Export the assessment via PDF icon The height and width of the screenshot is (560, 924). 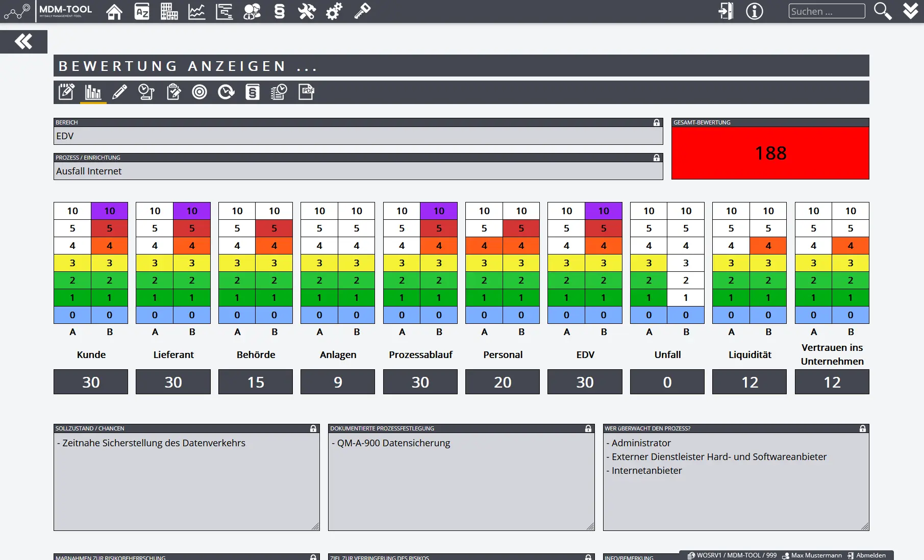tap(306, 92)
